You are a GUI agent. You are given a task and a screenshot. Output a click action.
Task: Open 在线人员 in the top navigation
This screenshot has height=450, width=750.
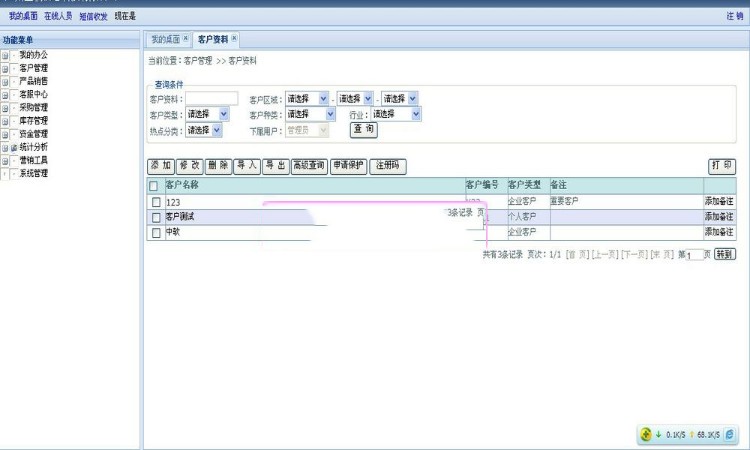click(x=58, y=16)
